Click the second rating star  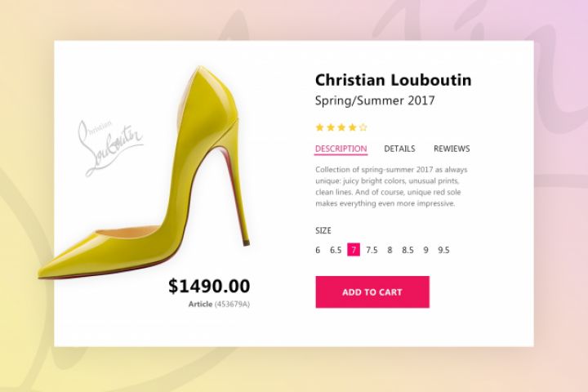330,127
